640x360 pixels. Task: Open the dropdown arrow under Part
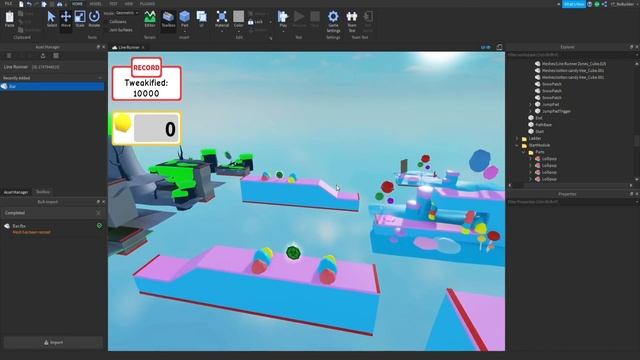(184, 31)
